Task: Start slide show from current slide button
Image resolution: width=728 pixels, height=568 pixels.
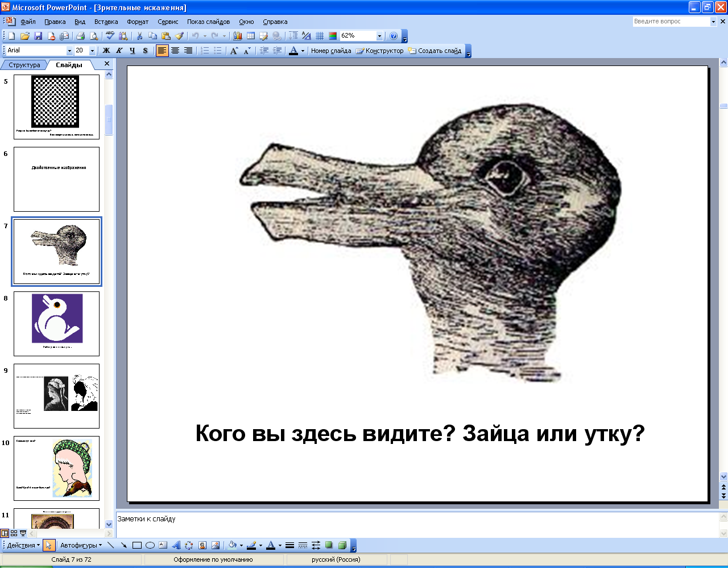Action: point(23,533)
